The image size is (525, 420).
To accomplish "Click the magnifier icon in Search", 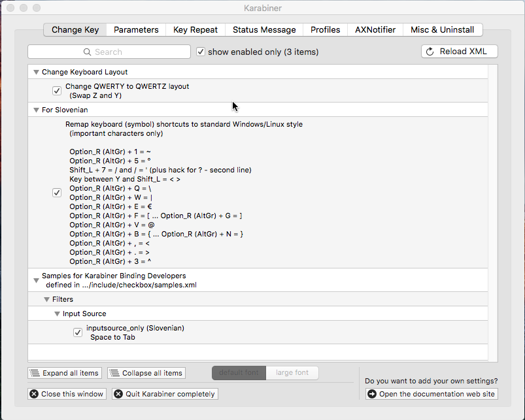I will coord(87,52).
